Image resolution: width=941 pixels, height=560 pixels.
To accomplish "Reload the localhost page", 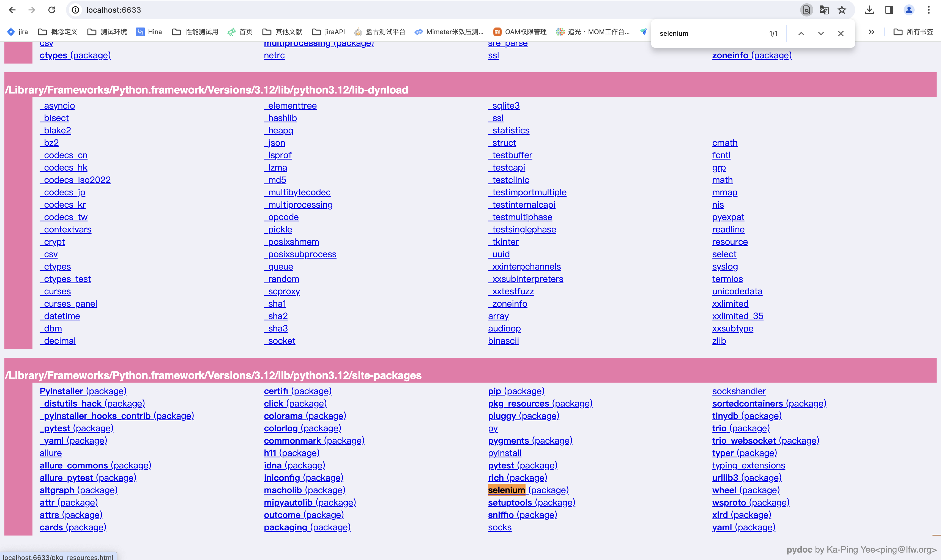I will pos(52,10).
